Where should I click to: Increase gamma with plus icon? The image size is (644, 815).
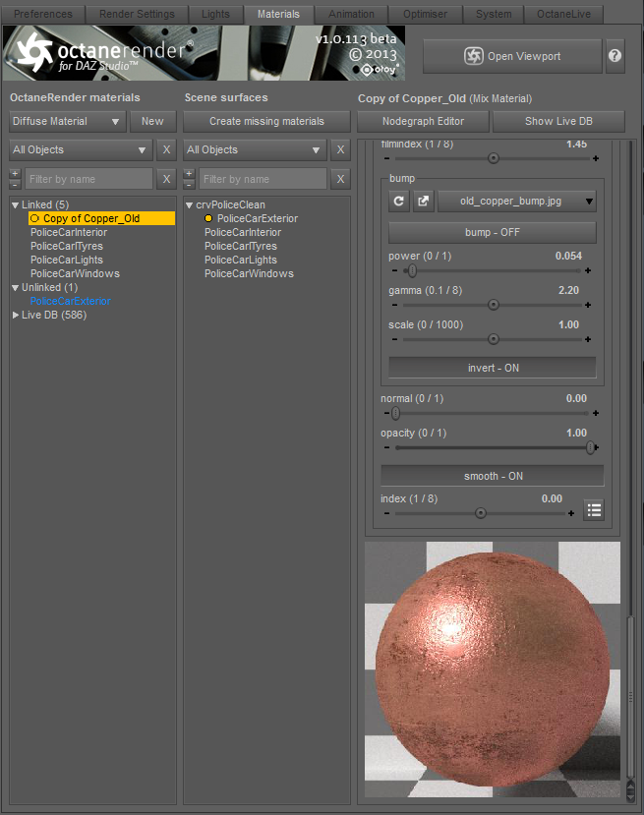588,305
